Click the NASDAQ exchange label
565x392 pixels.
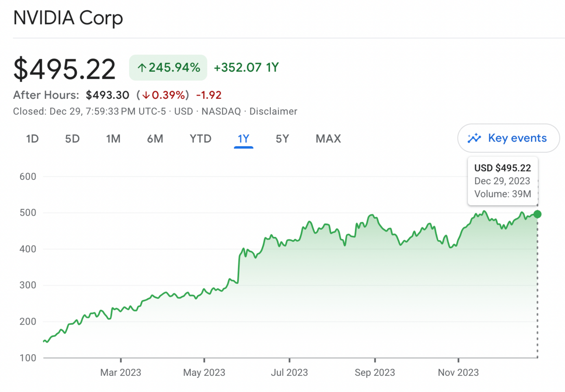pos(221,111)
